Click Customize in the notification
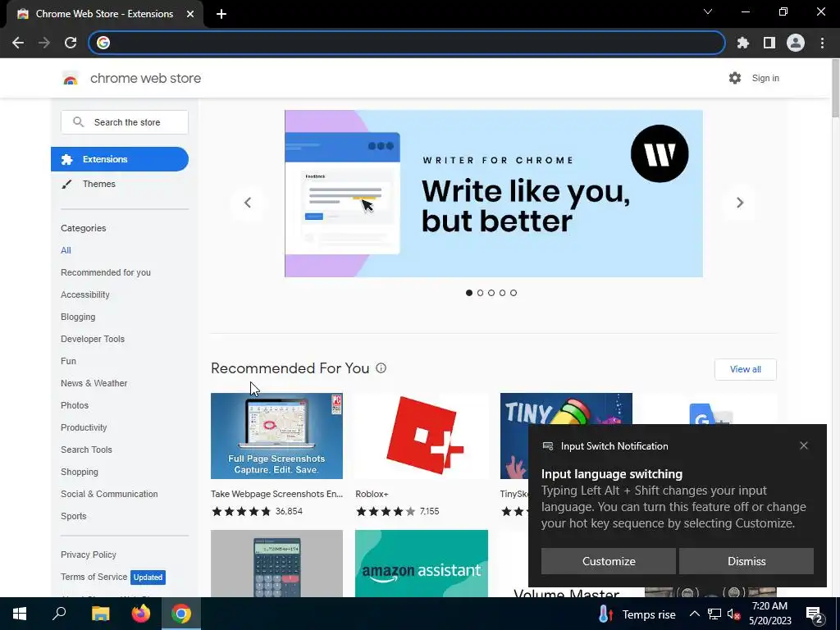Screen dimensions: 840x630 pyautogui.click(x=609, y=561)
